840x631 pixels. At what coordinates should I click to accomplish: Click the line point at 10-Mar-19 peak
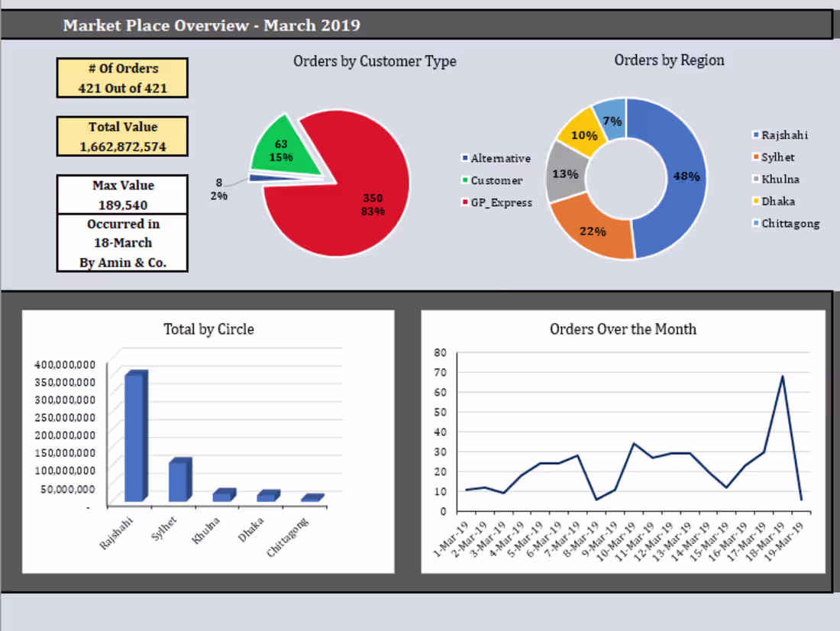click(634, 443)
